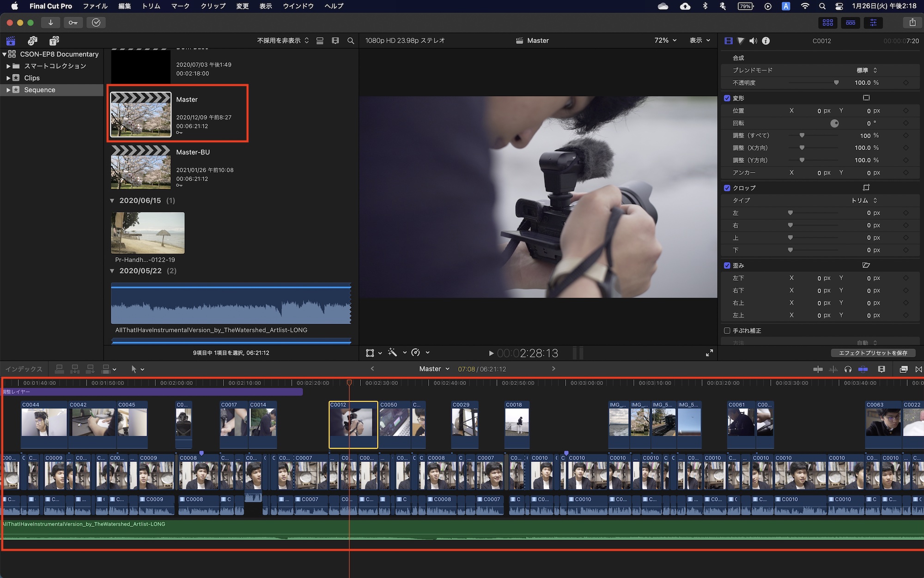
Task: Disable the クロップ crop checkbox
Action: tap(727, 188)
